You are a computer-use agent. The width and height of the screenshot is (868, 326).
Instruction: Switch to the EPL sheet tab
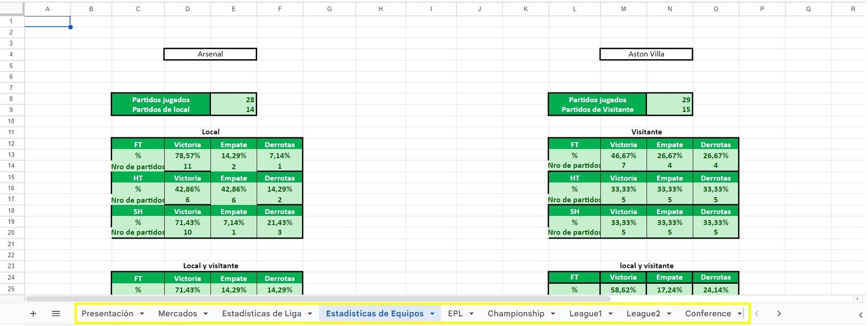pos(455,314)
